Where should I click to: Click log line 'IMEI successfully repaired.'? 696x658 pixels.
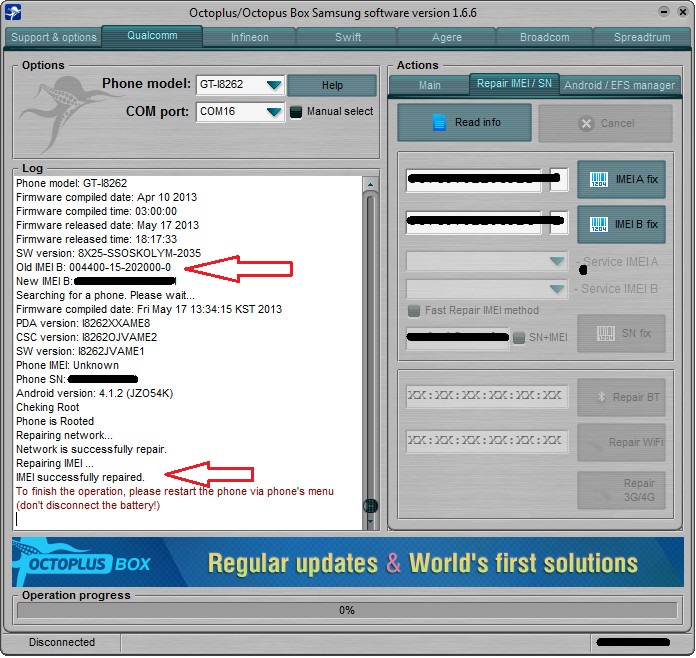[x=80, y=477]
